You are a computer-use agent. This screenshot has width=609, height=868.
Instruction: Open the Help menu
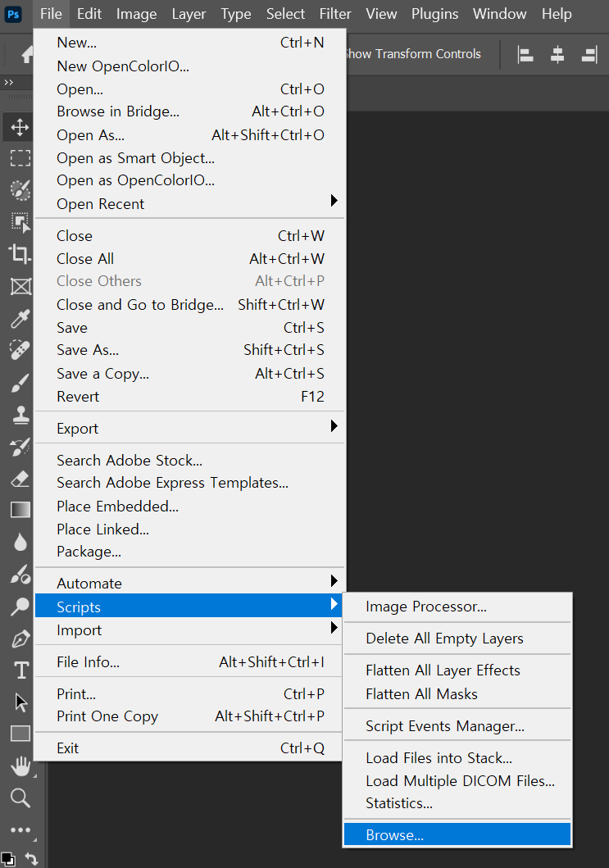557,14
